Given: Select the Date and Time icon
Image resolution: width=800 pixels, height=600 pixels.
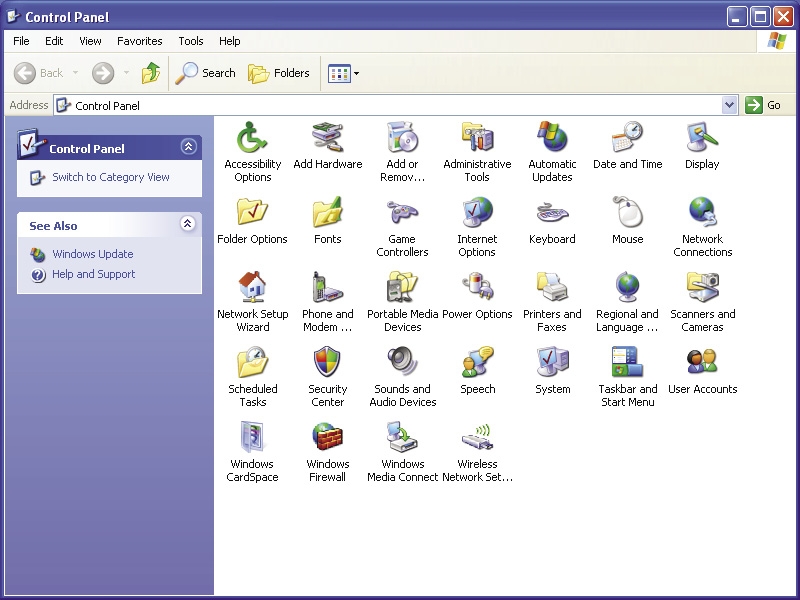Looking at the screenshot, I should tap(628, 138).
